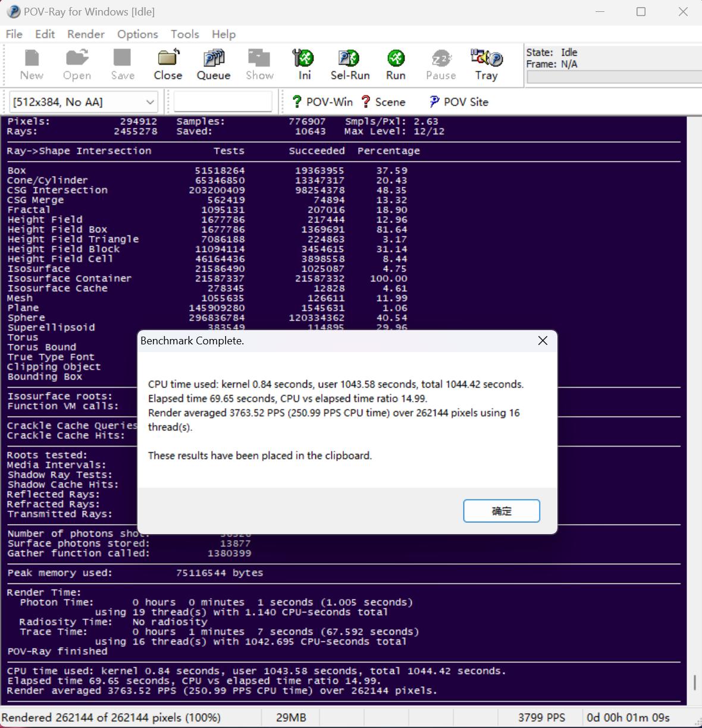Click the 'POV-Ray finished' message line
The width and height of the screenshot is (702, 728).
(x=57, y=651)
